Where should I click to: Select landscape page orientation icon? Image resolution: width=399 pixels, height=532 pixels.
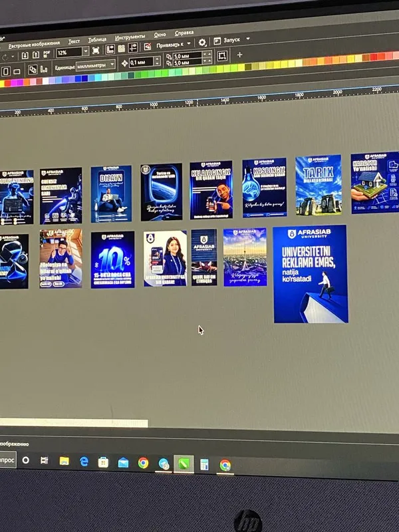click(x=17, y=72)
